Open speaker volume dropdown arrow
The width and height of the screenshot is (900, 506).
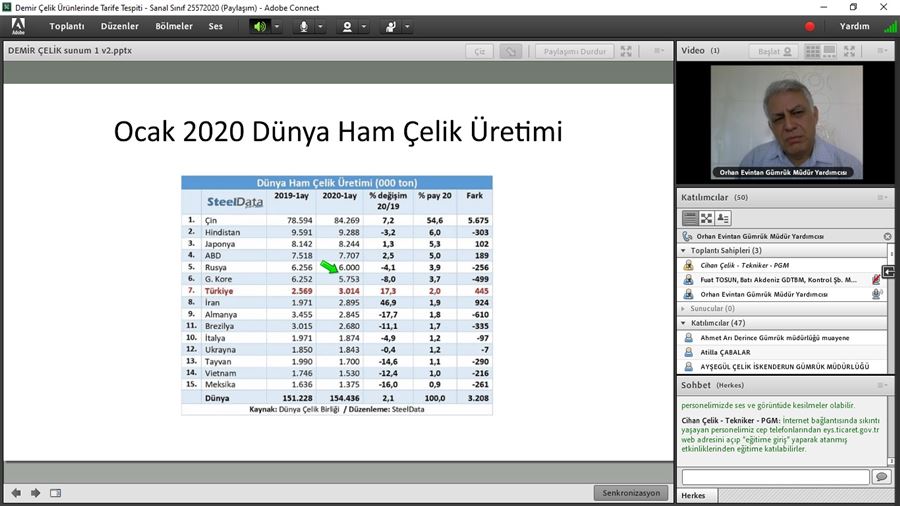tap(277, 26)
